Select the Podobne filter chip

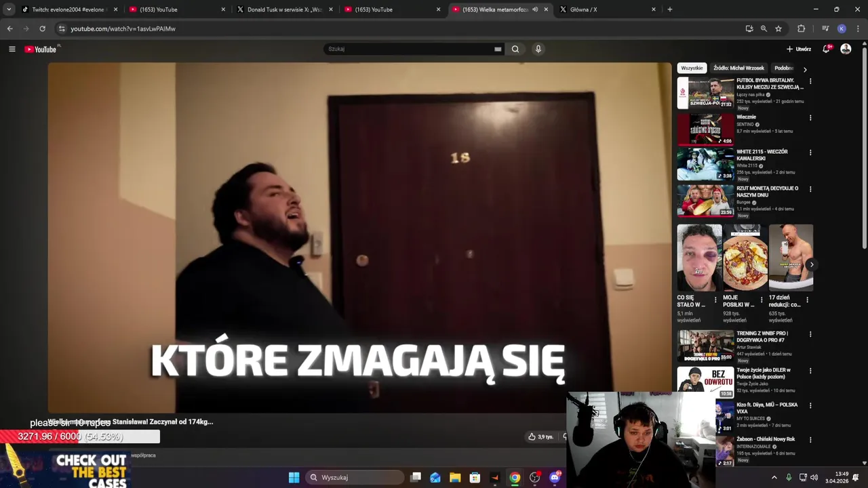(x=784, y=68)
